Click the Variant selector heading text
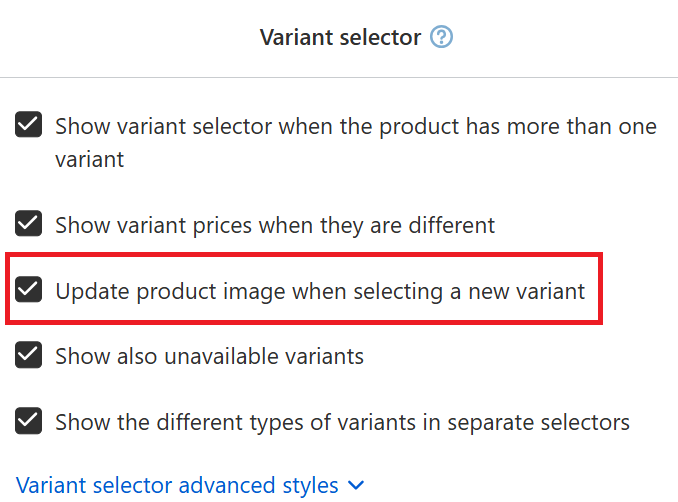This screenshot has width=678, height=502. tap(340, 37)
